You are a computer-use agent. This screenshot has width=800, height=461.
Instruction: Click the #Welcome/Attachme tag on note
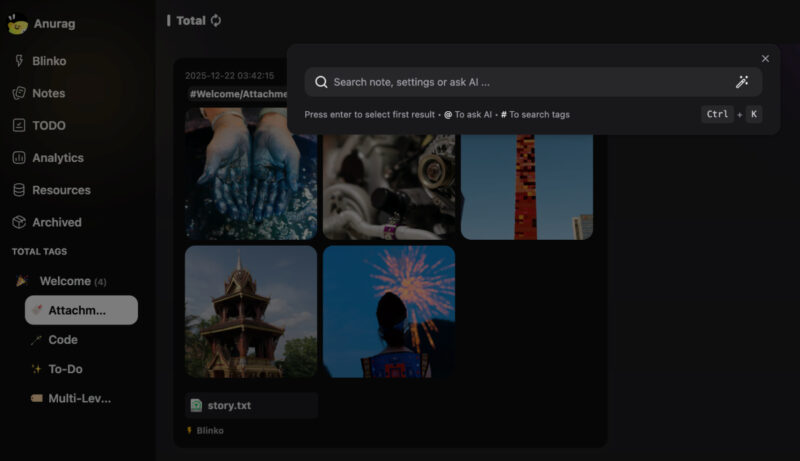(238, 94)
